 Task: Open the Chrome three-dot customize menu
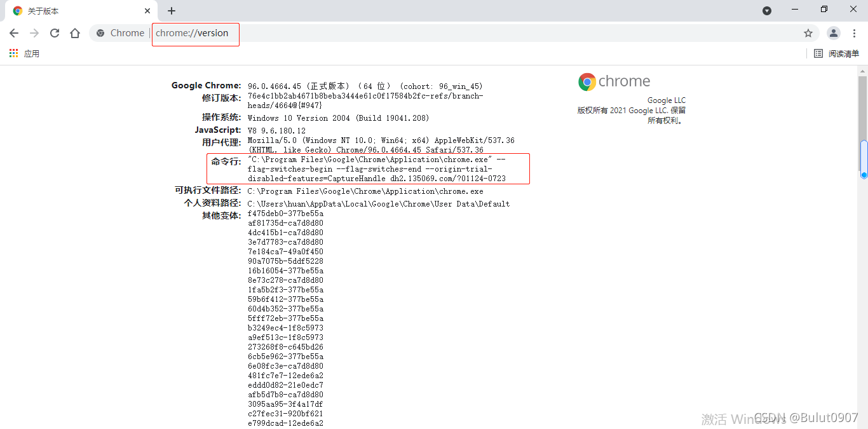[854, 32]
